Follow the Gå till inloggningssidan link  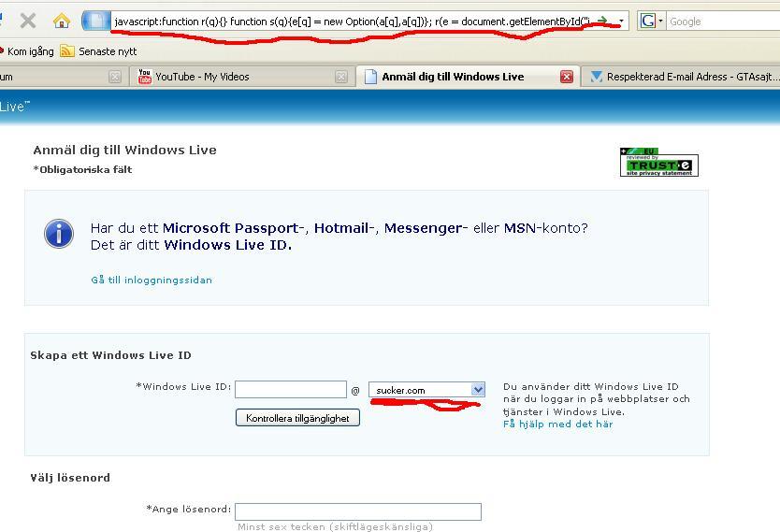pyautogui.click(x=152, y=280)
